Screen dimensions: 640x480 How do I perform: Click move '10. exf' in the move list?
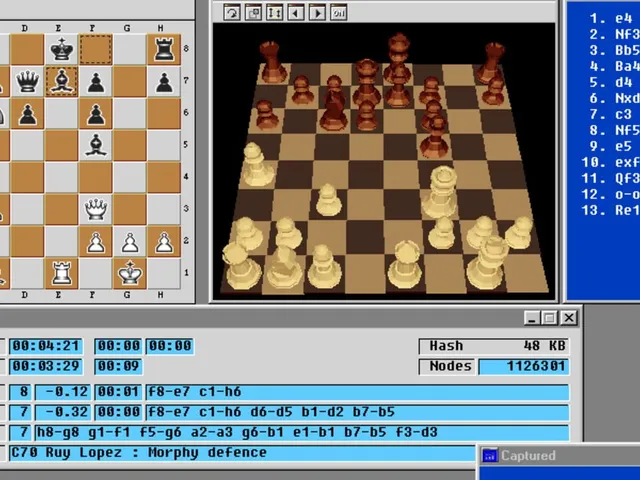[x=611, y=162]
